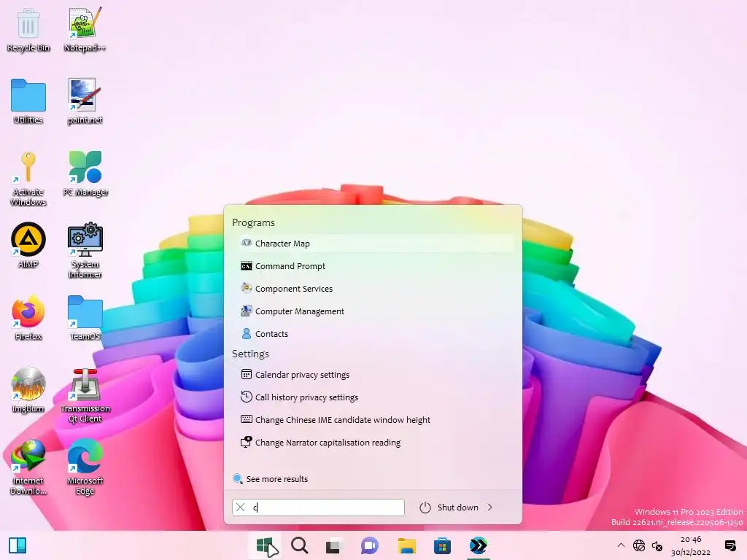Open the Contacts program result
Image resolution: width=747 pixels, height=560 pixels.
376,334
